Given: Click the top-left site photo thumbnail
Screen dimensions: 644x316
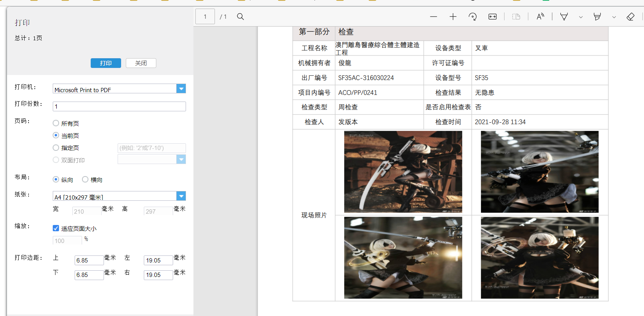Looking at the screenshot, I should [403, 172].
